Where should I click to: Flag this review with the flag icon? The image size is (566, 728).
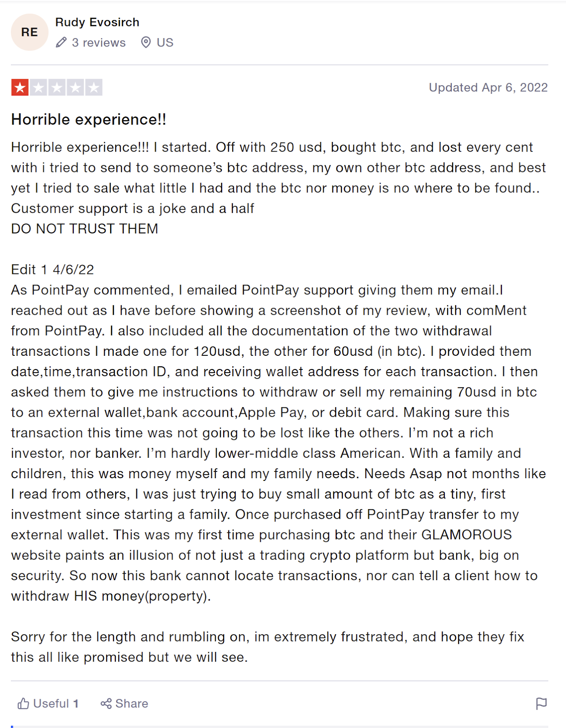point(541,704)
